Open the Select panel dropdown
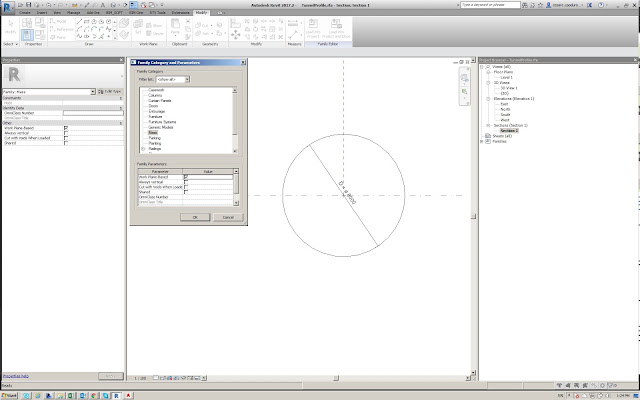The width and height of the screenshot is (640, 400). tap(11, 44)
